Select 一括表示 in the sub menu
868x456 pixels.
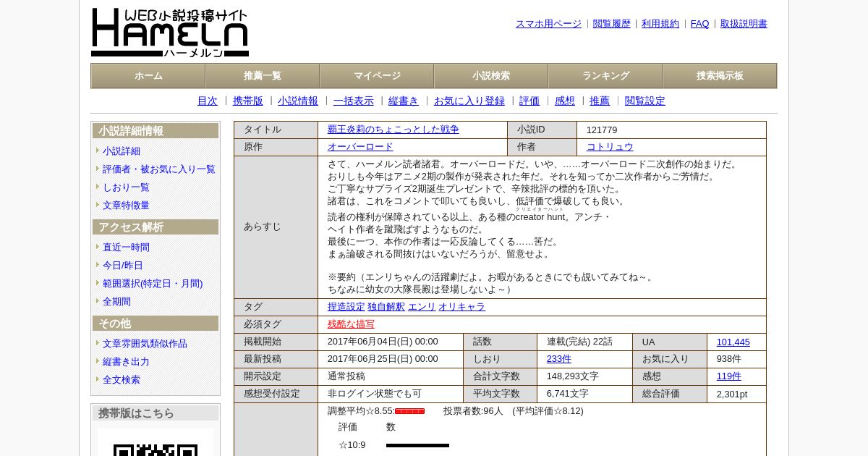(354, 101)
